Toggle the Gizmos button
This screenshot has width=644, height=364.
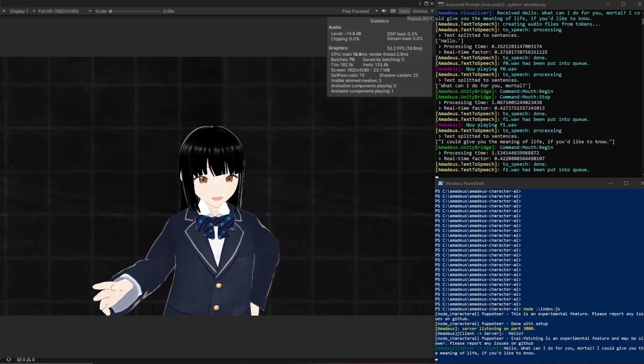tap(420, 11)
